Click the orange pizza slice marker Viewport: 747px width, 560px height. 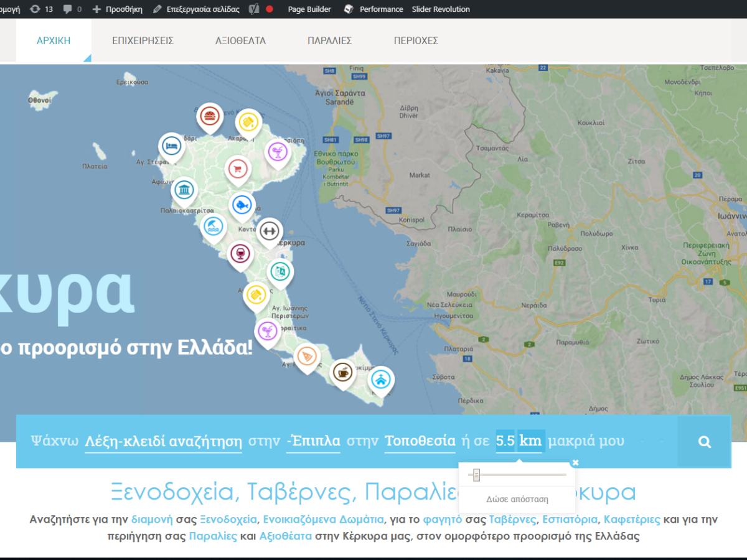(306, 357)
